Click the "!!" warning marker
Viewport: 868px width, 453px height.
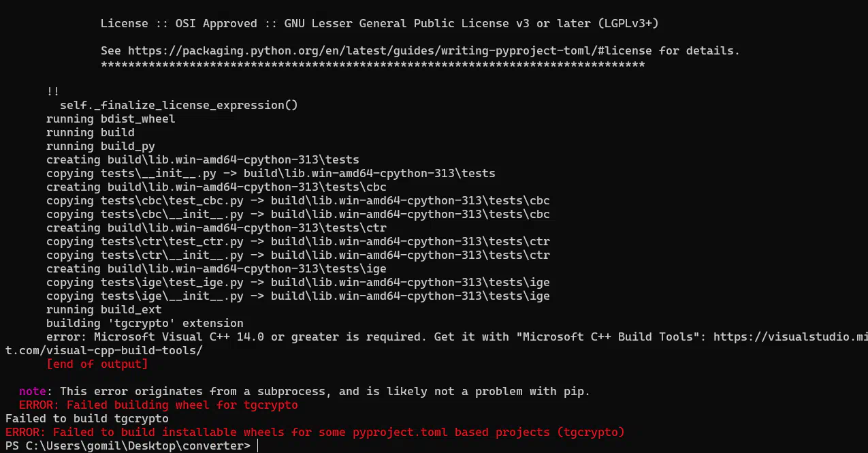53,91
